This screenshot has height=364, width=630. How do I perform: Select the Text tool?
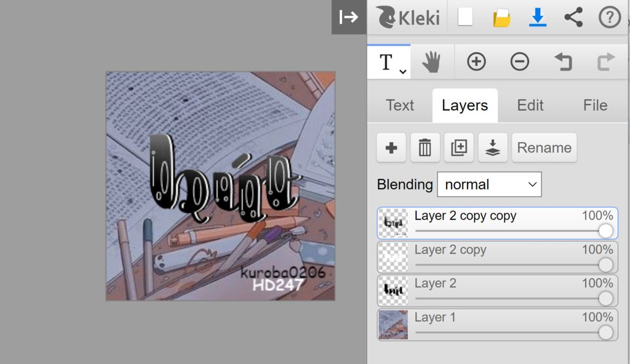(386, 62)
